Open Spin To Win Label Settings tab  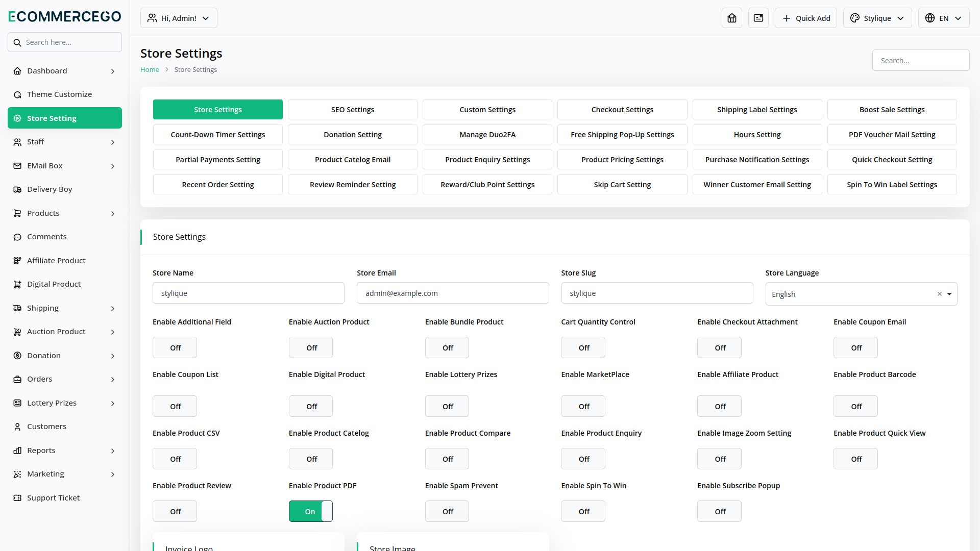tap(892, 184)
